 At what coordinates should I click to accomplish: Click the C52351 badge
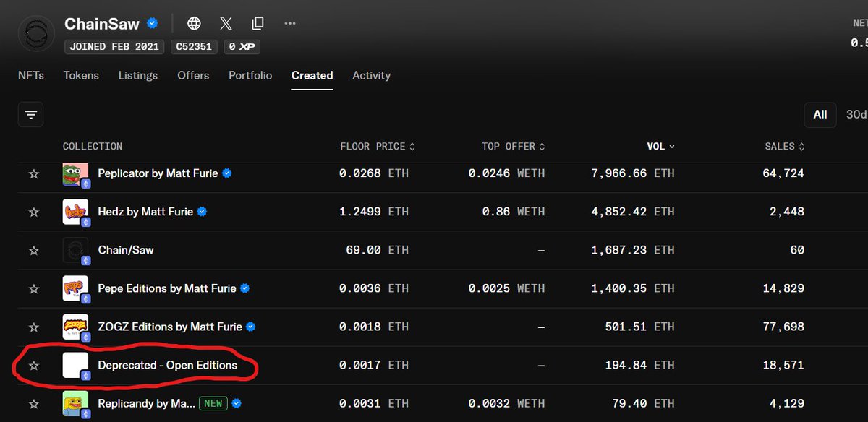pos(195,47)
